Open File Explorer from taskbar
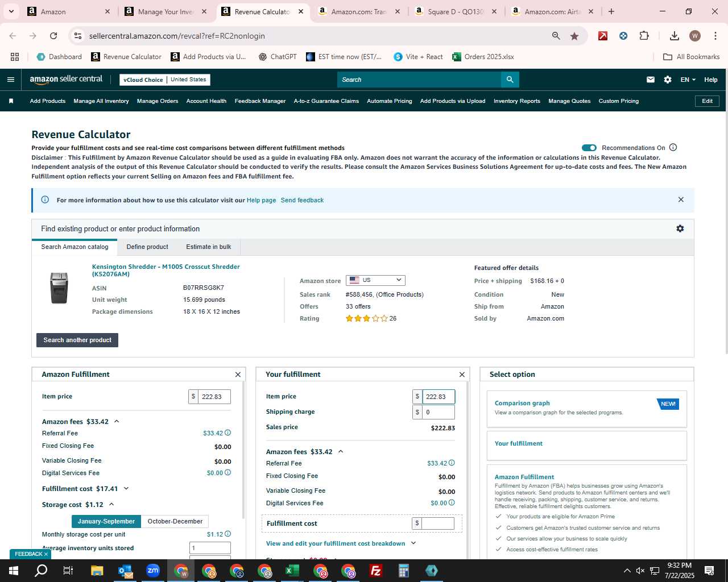Screen dimensions: 728x582 point(97,571)
